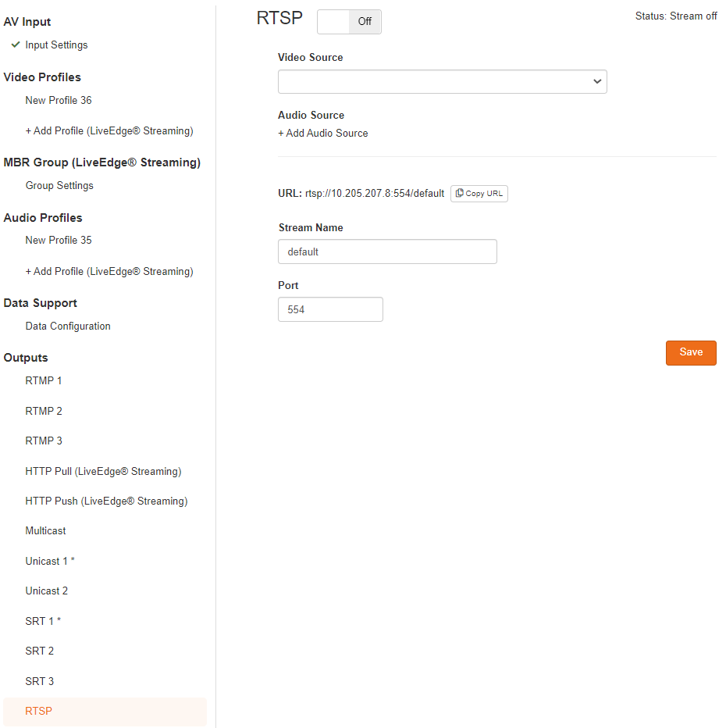Select audio profile New Profile 35

pyautogui.click(x=59, y=240)
